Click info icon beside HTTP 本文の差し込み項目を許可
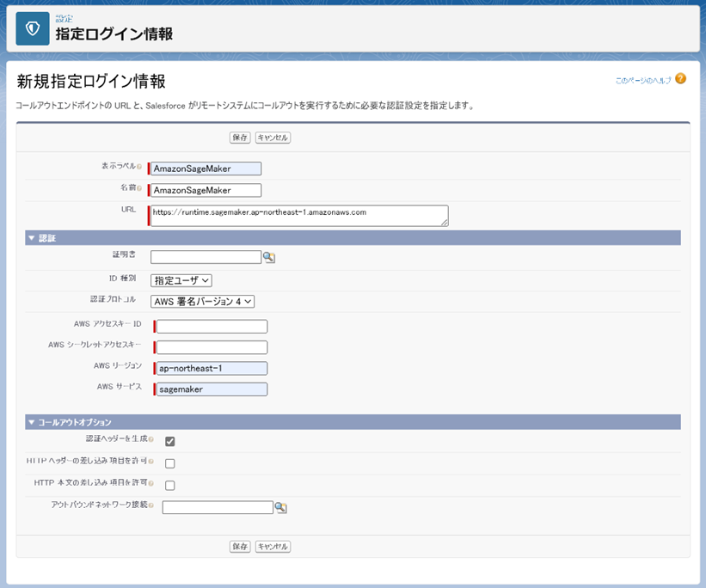Screen dimensions: 706x588 click(150, 483)
